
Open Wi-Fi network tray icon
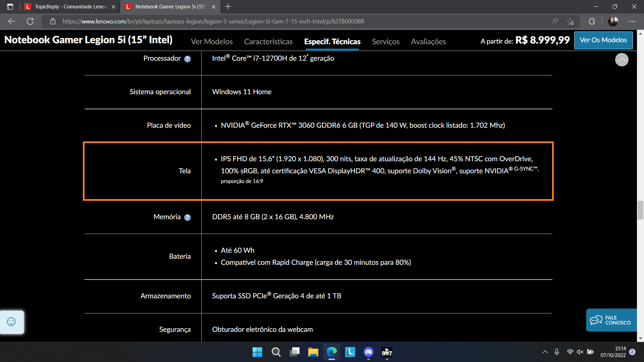click(x=570, y=352)
